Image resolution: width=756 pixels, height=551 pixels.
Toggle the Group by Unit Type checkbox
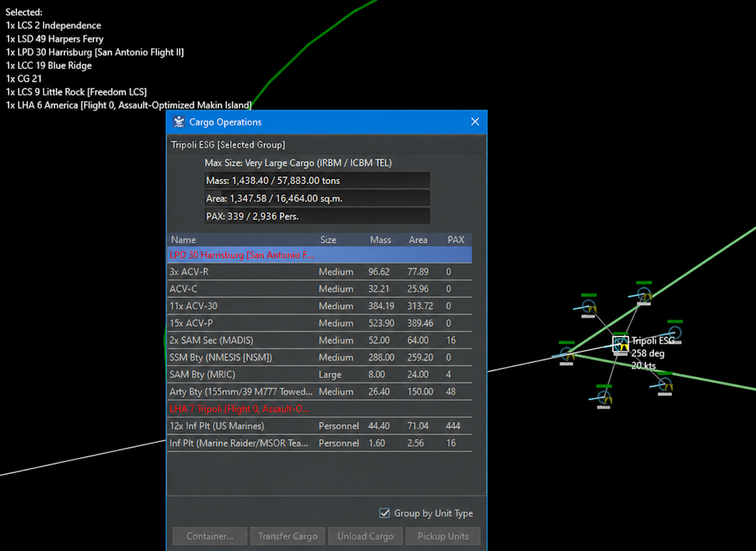(384, 513)
